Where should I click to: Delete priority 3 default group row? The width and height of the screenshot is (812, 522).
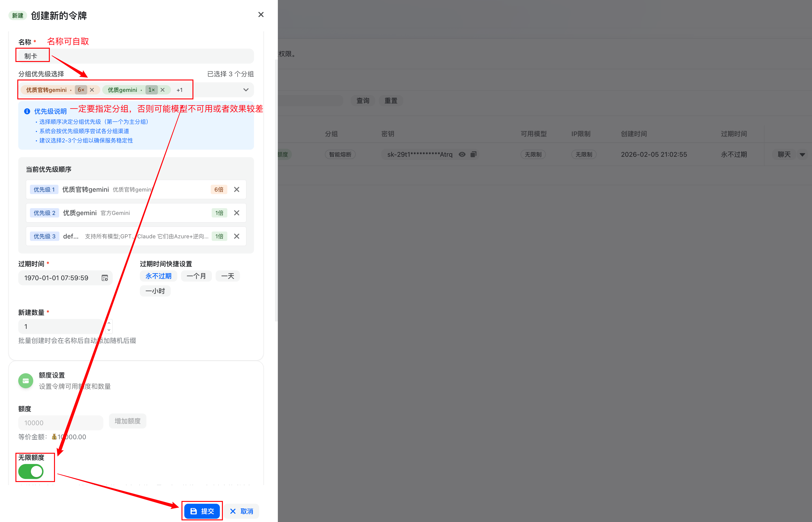(236, 236)
